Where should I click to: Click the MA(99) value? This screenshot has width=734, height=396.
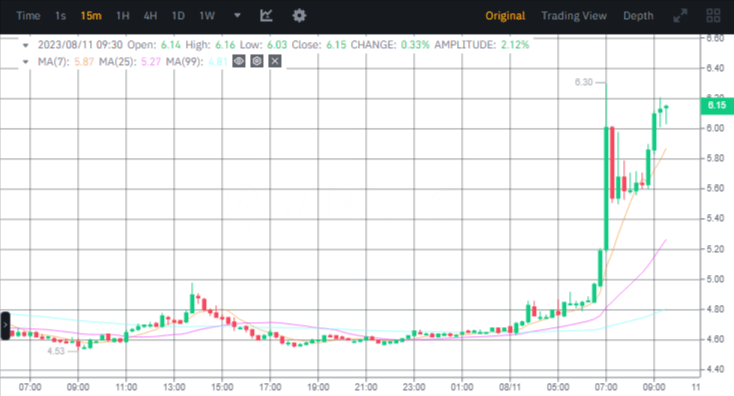click(x=218, y=62)
